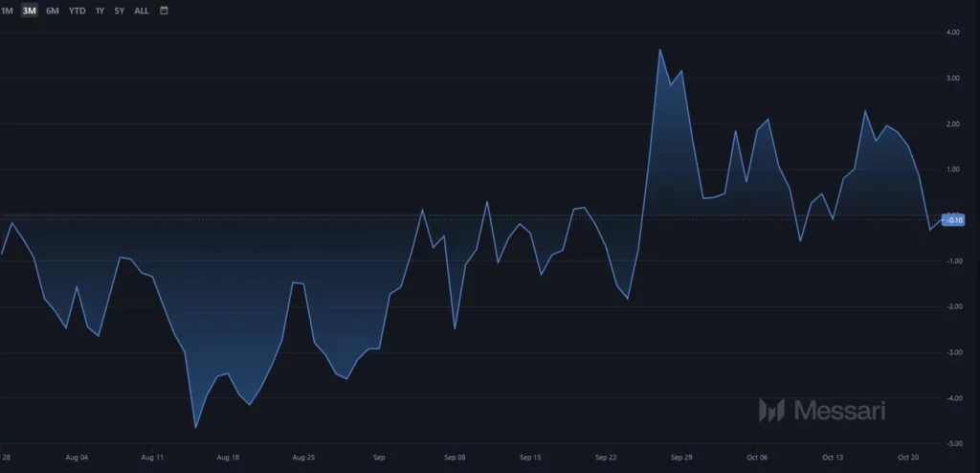This screenshot has width=980, height=473.
Task: Switch chart to 5Y range
Action: [120, 11]
